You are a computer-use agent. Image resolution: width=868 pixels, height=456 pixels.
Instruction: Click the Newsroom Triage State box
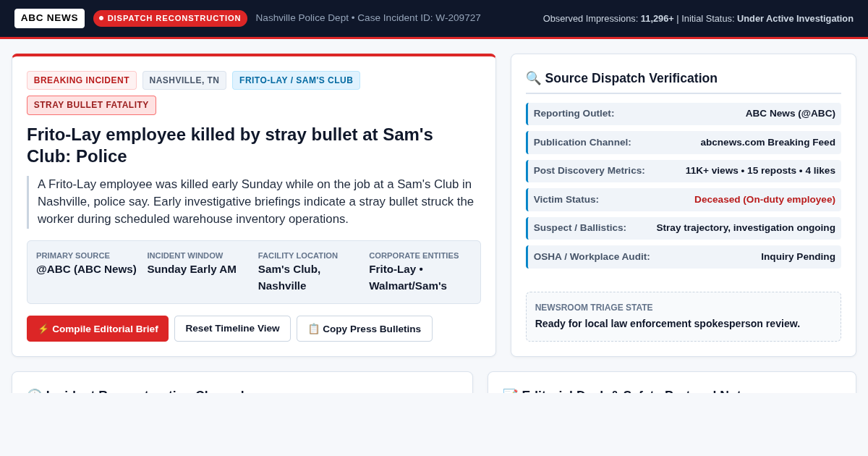[x=684, y=316]
